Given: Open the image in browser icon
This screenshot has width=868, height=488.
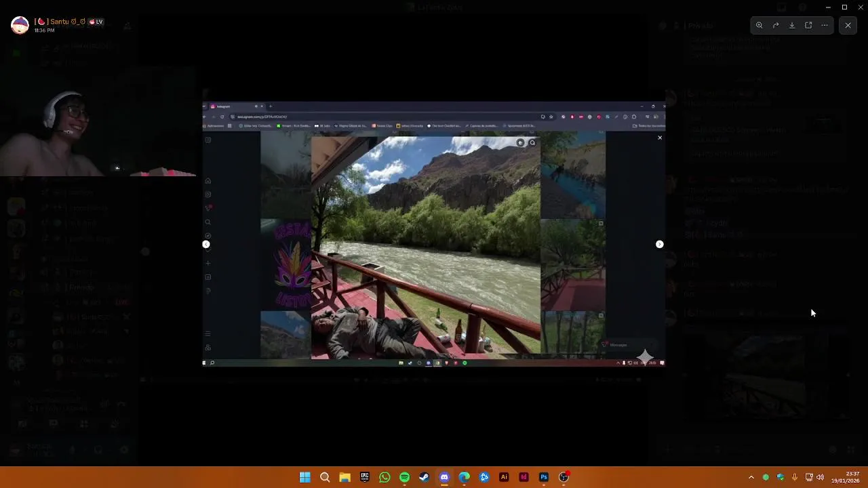Looking at the screenshot, I should click(808, 25).
